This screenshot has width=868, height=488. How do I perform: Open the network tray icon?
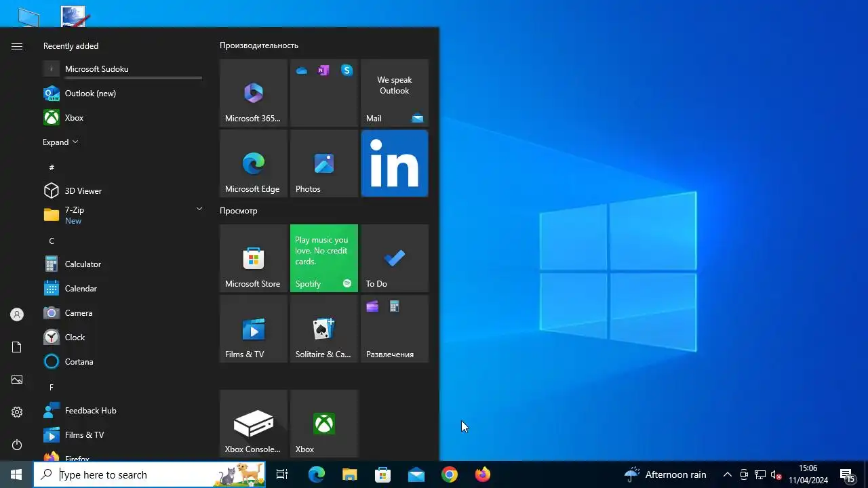760,474
